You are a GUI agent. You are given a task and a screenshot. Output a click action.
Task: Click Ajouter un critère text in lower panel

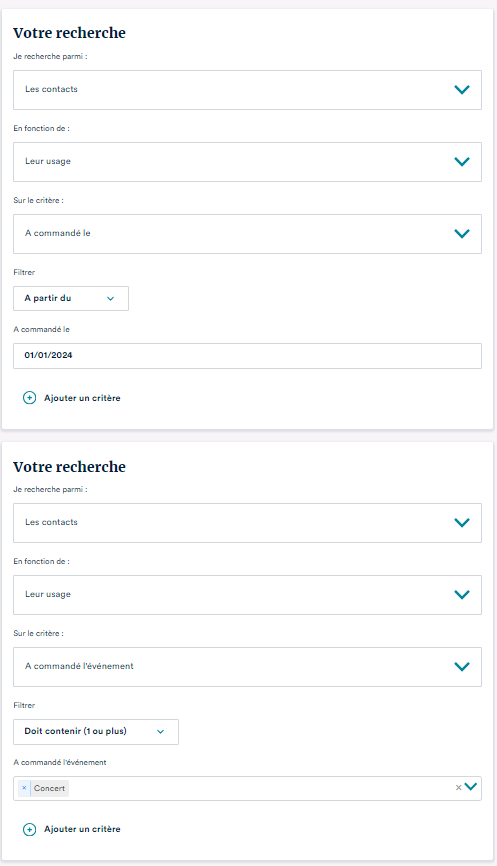click(82, 829)
